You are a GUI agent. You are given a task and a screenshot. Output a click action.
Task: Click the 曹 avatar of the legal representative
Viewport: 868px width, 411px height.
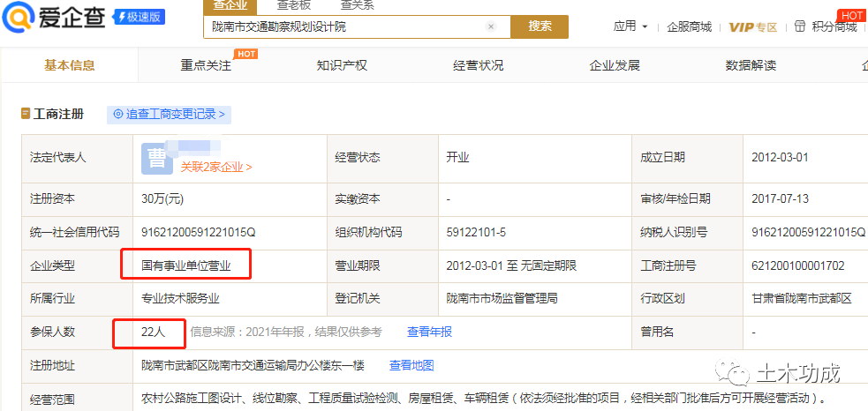coord(157,158)
